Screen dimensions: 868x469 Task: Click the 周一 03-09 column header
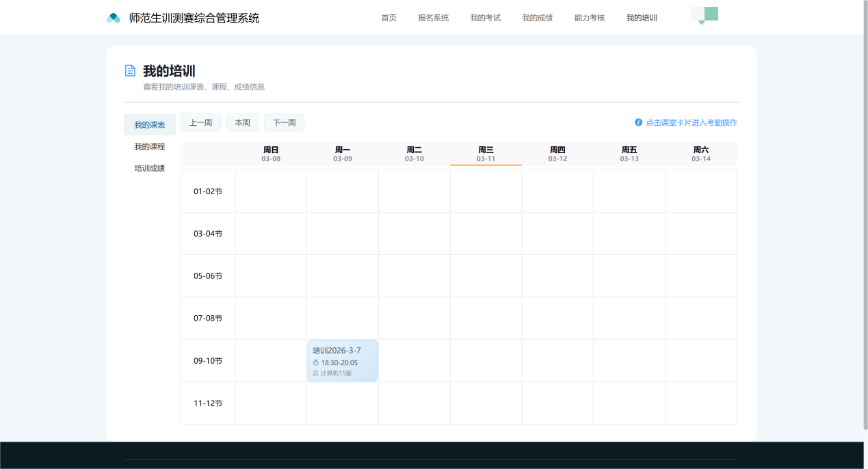point(343,154)
